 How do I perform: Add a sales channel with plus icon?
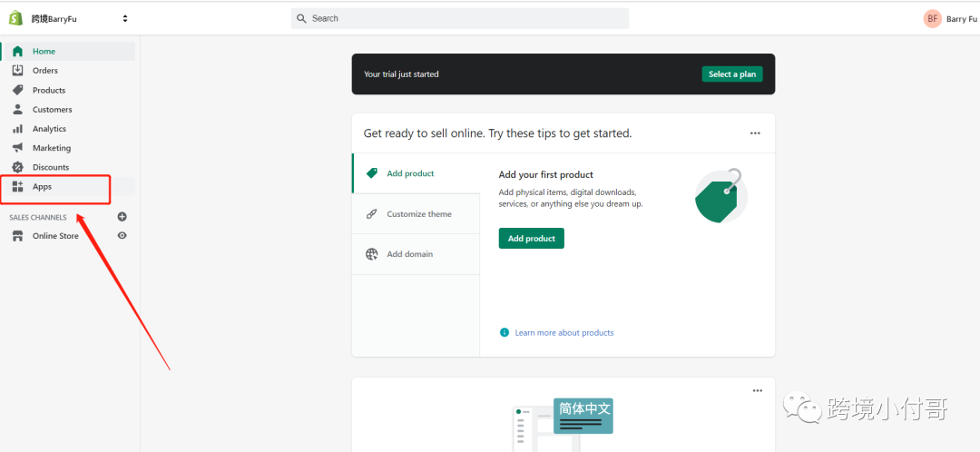pyautogui.click(x=122, y=217)
